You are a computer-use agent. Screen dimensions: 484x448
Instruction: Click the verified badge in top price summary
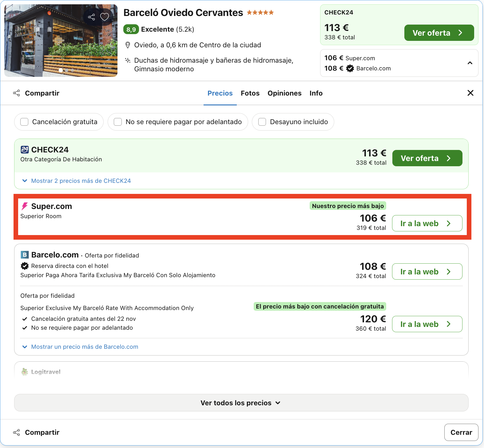(350, 68)
